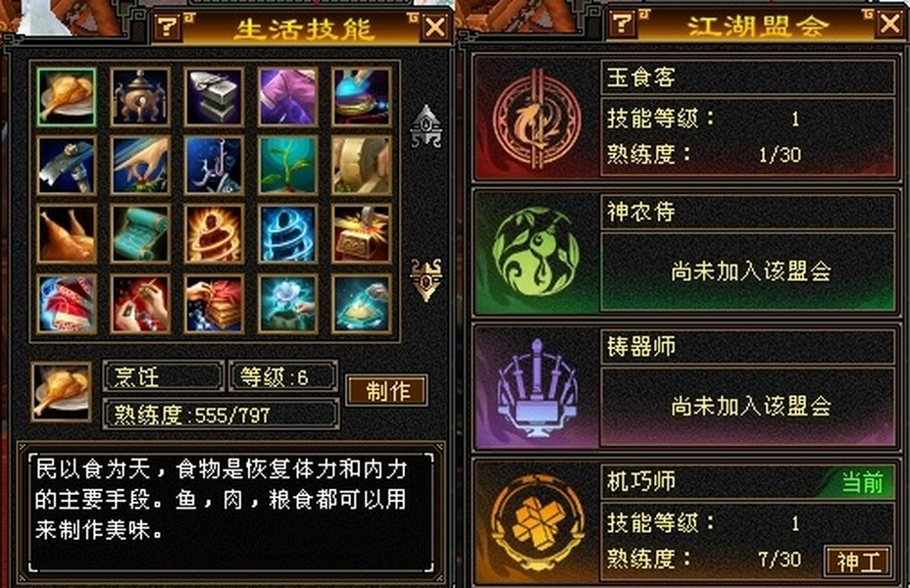The height and width of the screenshot is (588, 910).
Task: Click the 神工 button
Action: coord(858,562)
